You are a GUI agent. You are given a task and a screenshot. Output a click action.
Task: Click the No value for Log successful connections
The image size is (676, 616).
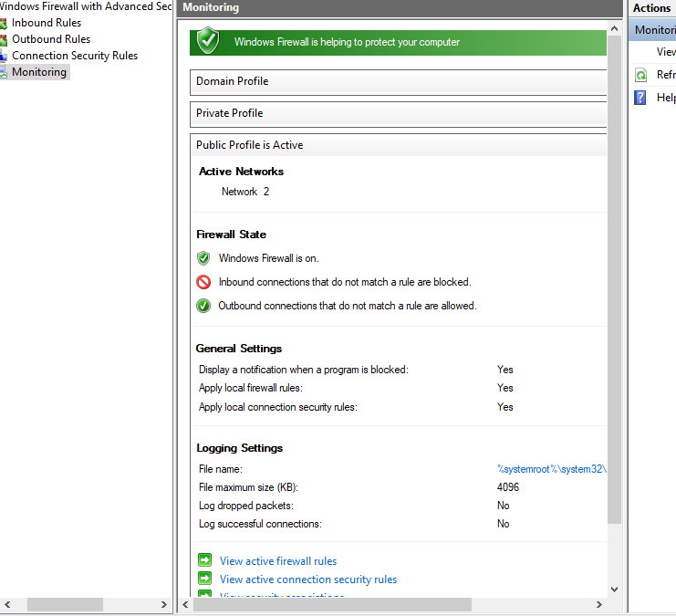(x=503, y=523)
